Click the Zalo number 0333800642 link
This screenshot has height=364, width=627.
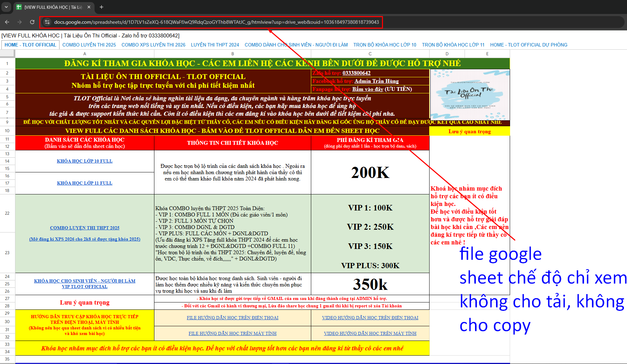(356, 73)
